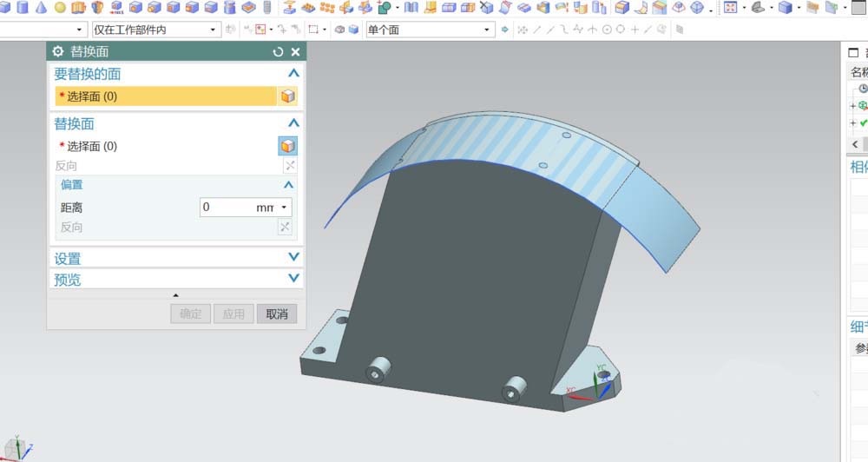This screenshot has height=462, width=868.
Task: Click the shaded rendering style cube icon
Action: click(785, 7)
